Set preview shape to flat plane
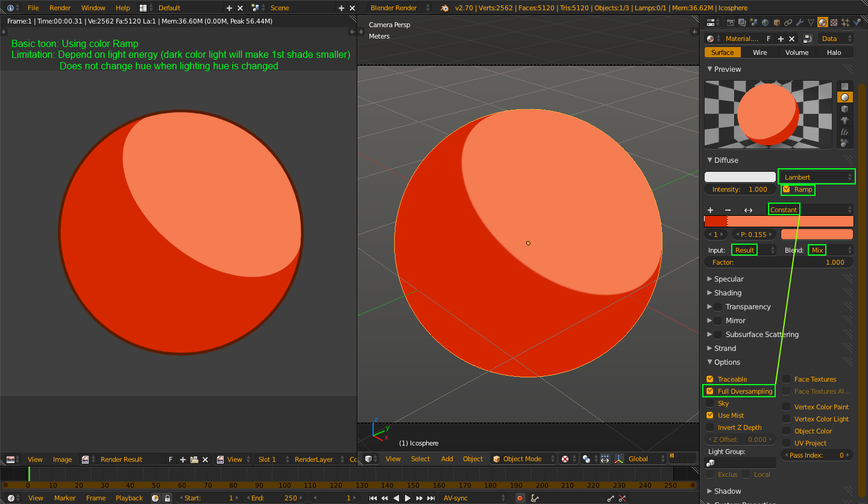Image resolution: width=868 pixels, height=504 pixels. [844, 86]
